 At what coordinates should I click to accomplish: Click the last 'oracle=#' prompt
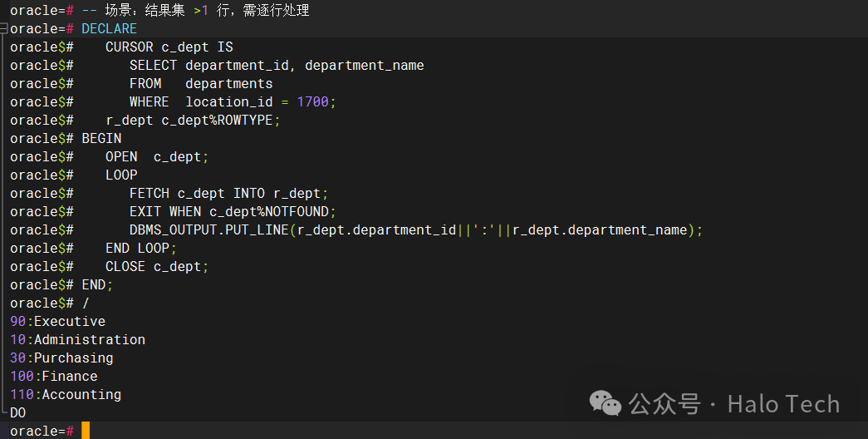[42, 432]
